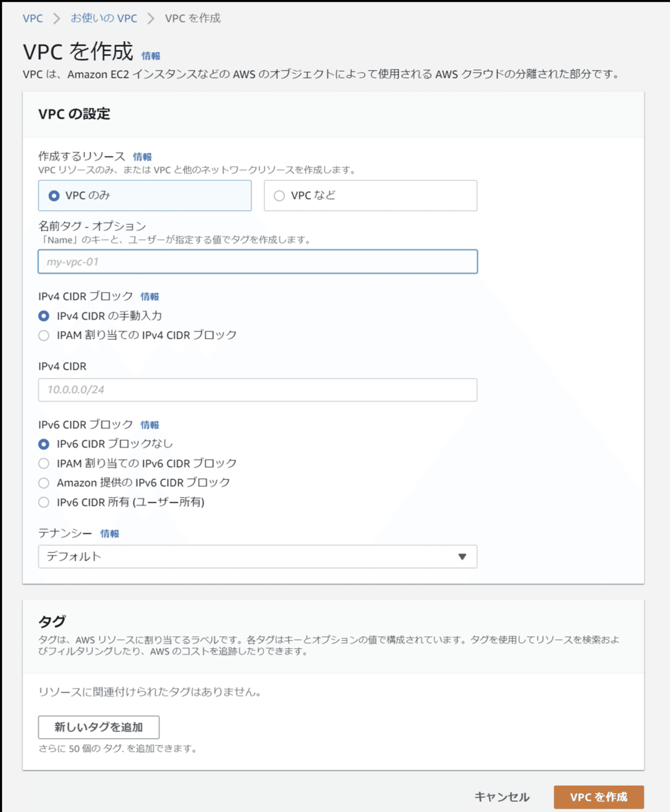Click the orange VPC を作成 button
Viewport: 670px width, 812px height.
[599, 797]
